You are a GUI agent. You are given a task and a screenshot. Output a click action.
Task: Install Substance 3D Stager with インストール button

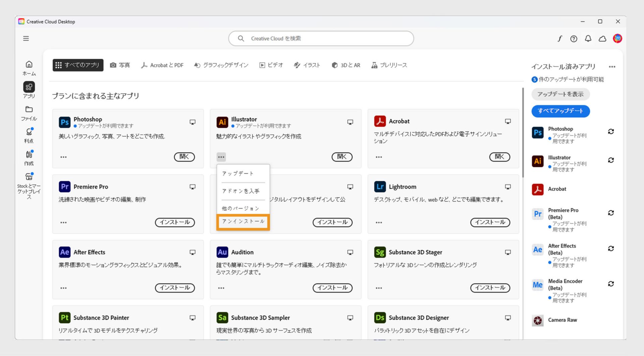click(x=490, y=288)
